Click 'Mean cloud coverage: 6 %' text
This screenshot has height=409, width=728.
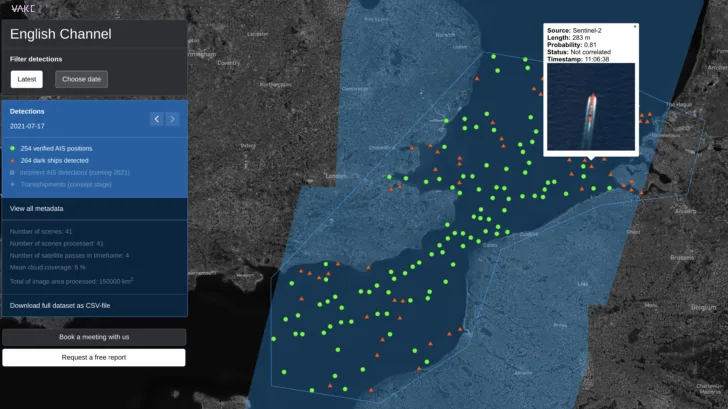click(x=48, y=267)
